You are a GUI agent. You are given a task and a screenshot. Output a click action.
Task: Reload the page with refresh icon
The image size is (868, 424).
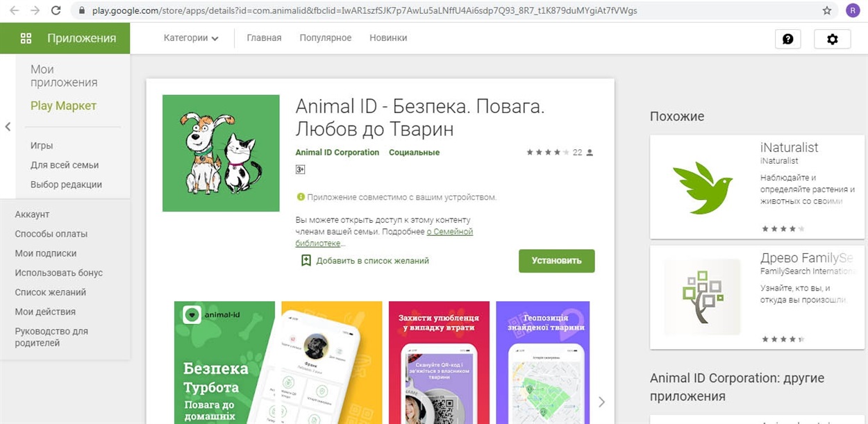point(56,10)
